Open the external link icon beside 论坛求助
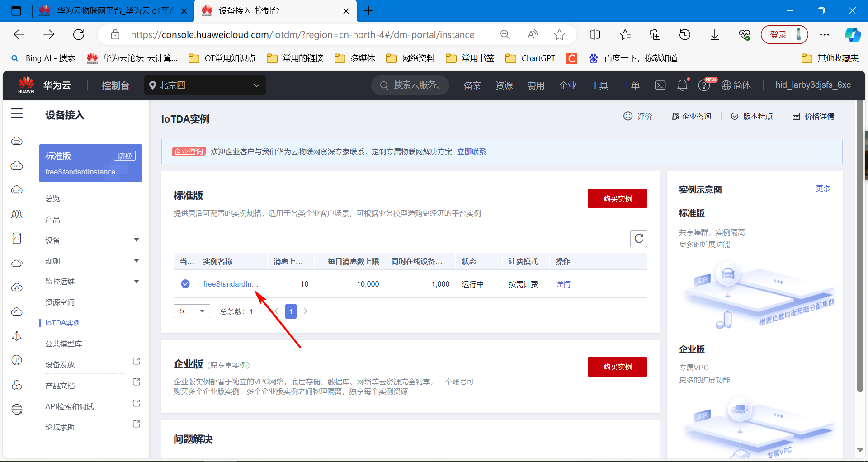Screen dimensions: 868x462 (137, 424)
